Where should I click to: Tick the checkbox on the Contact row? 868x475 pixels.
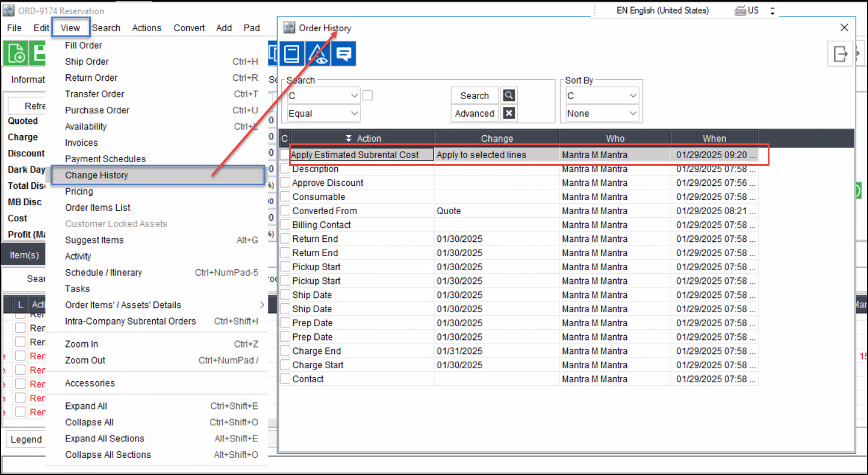pos(285,379)
